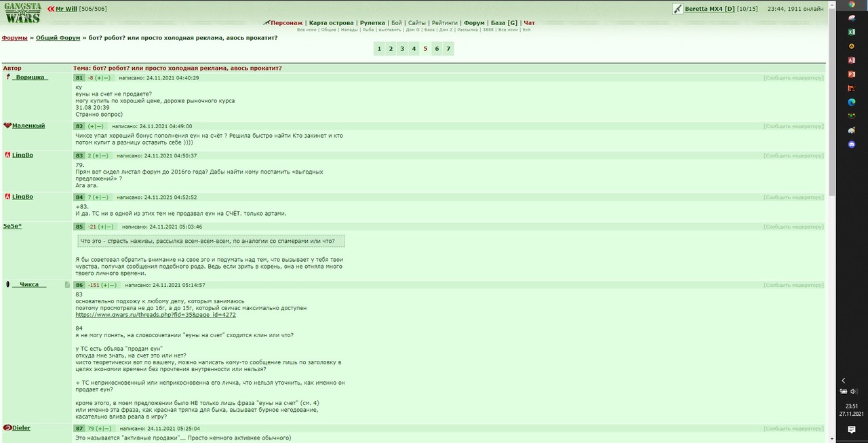868x443 pixels.
Task: Go to forum page 6
Action: (x=437, y=48)
